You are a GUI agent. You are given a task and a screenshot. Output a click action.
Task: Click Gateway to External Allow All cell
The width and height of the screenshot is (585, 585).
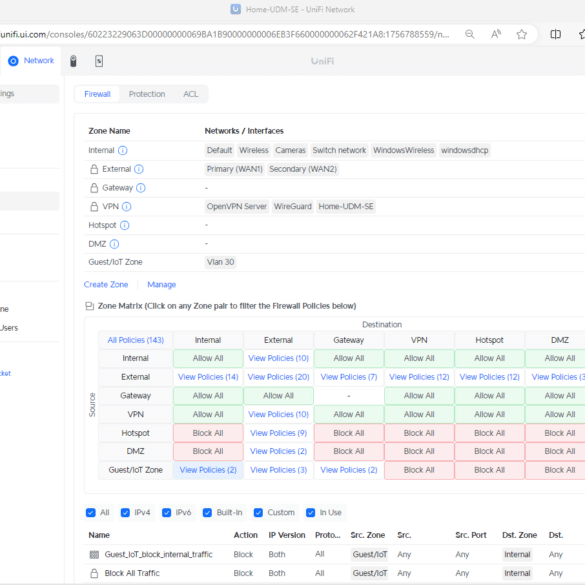click(x=278, y=395)
